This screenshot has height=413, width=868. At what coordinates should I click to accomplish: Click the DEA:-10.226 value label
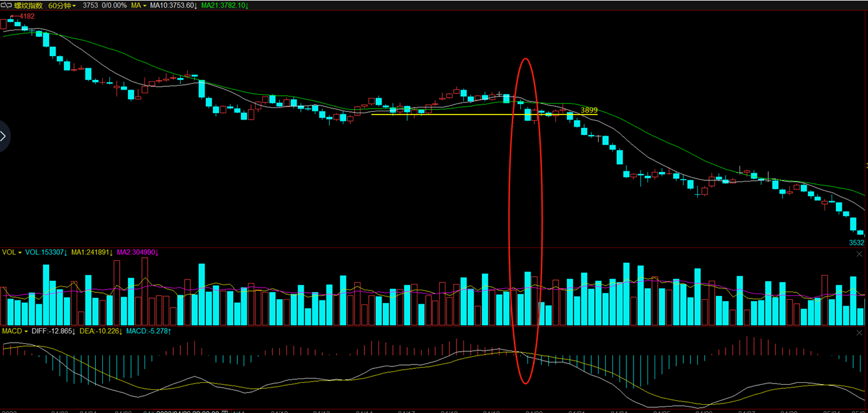pyautogui.click(x=101, y=331)
